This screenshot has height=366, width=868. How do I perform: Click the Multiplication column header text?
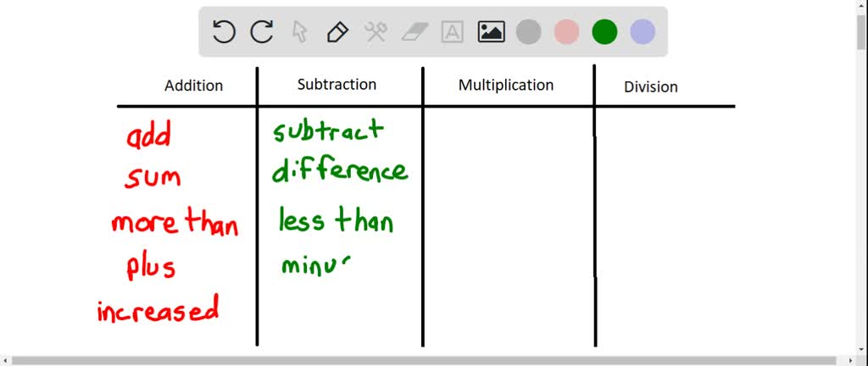point(506,85)
